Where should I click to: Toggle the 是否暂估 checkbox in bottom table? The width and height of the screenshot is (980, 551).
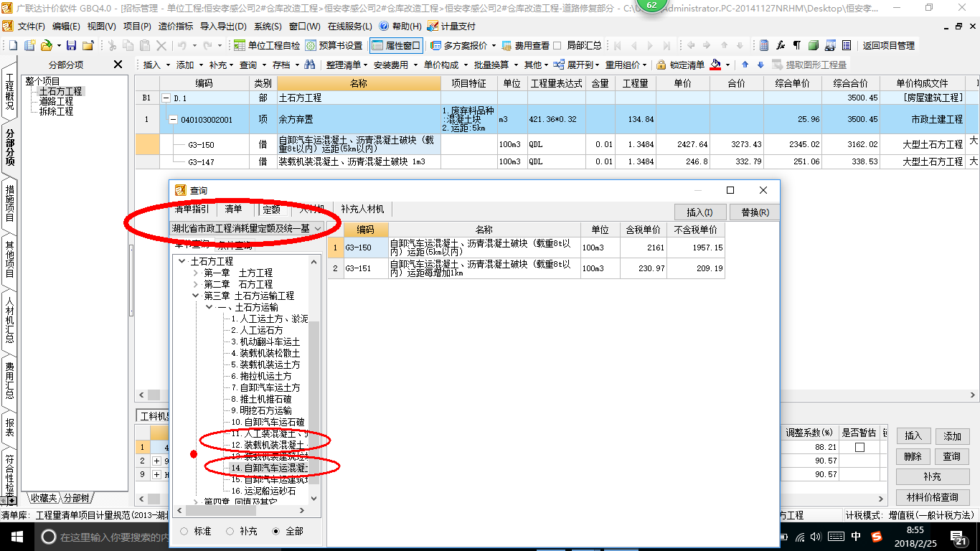[x=859, y=447]
